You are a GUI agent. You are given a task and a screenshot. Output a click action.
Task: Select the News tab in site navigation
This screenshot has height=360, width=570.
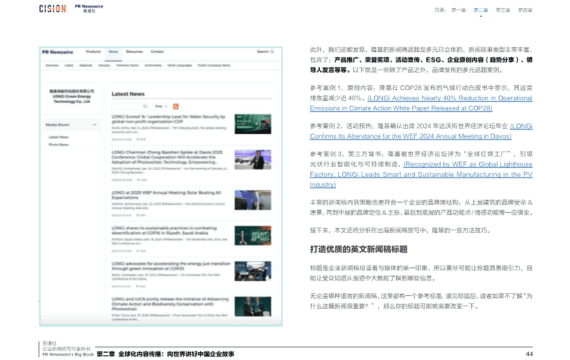coord(113,52)
